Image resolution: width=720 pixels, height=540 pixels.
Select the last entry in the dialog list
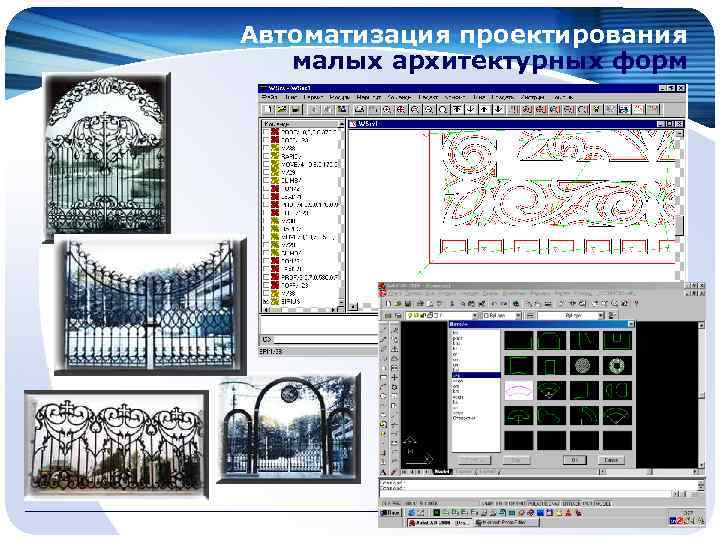click(464, 418)
